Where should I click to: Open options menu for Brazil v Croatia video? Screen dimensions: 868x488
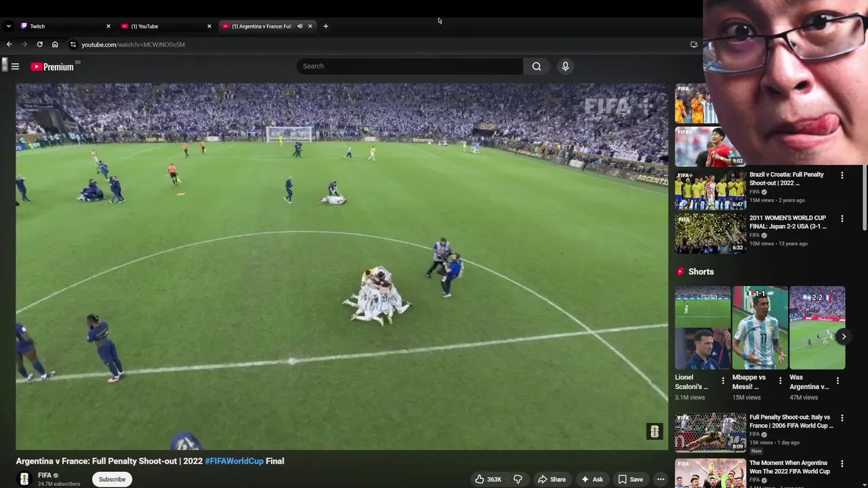(x=842, y=175)
